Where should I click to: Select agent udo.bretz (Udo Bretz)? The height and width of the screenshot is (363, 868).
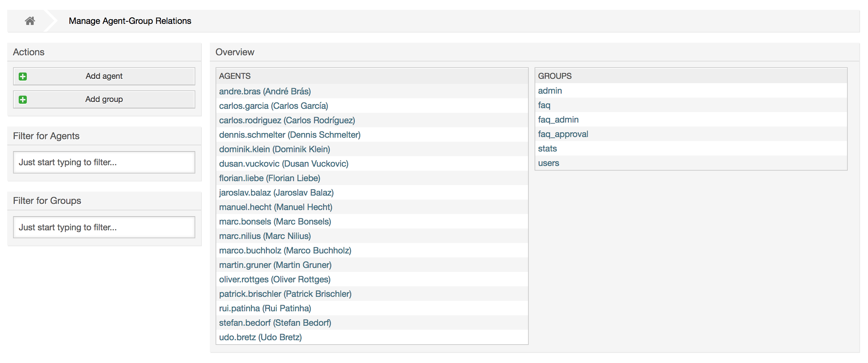coord(261,337)
